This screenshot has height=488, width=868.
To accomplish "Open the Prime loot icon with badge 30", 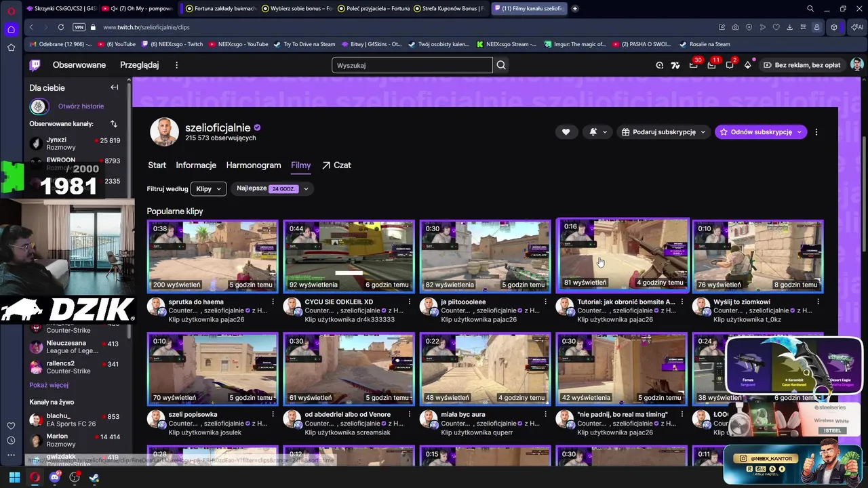I will pyautogui.click(x=693, y=65).
